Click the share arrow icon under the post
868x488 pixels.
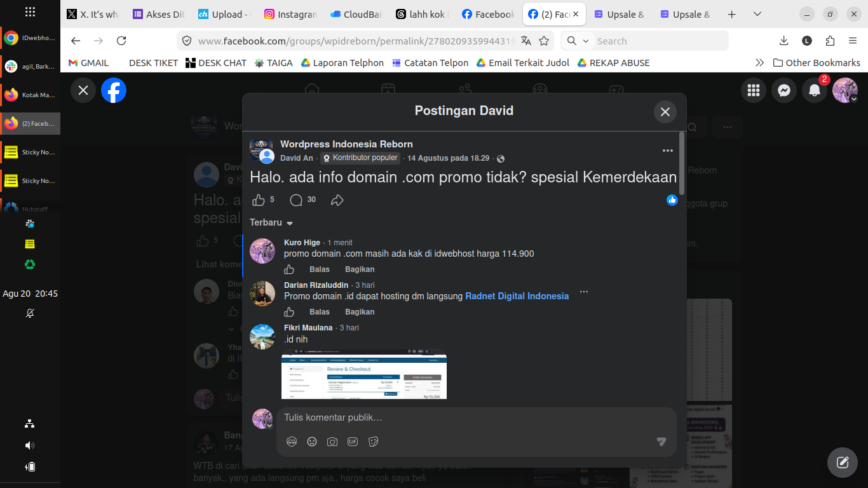point(337,200)
